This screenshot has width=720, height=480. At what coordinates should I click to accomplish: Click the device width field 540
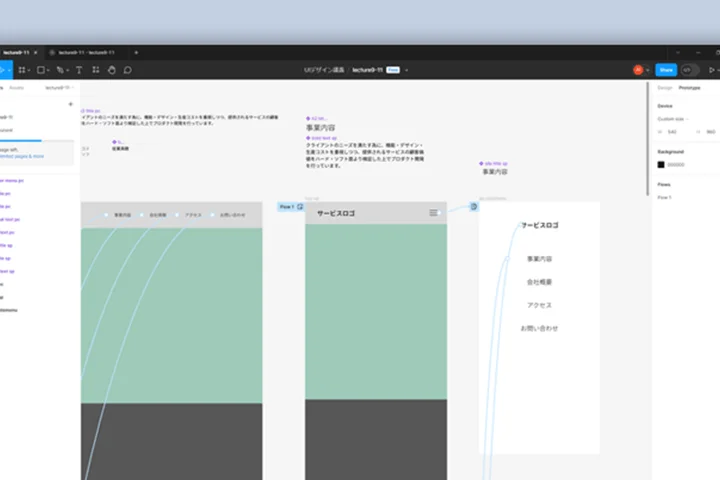[672, 132]
